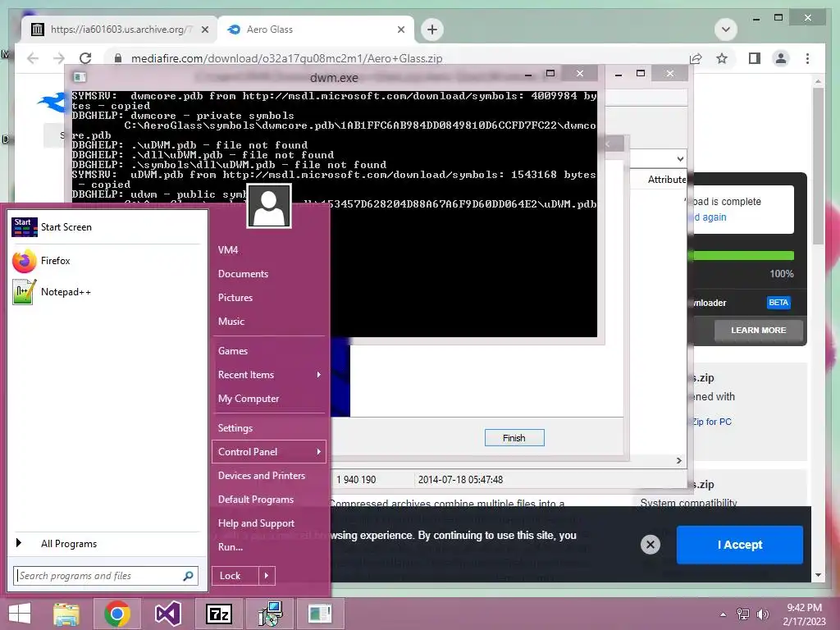Click the mediafire URL in address bar
Viewport: 840px width, 630px height.
click(x=286, y=58)
